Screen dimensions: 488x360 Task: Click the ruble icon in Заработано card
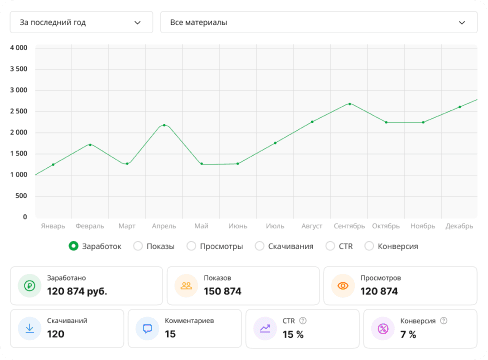coord(30,286)
